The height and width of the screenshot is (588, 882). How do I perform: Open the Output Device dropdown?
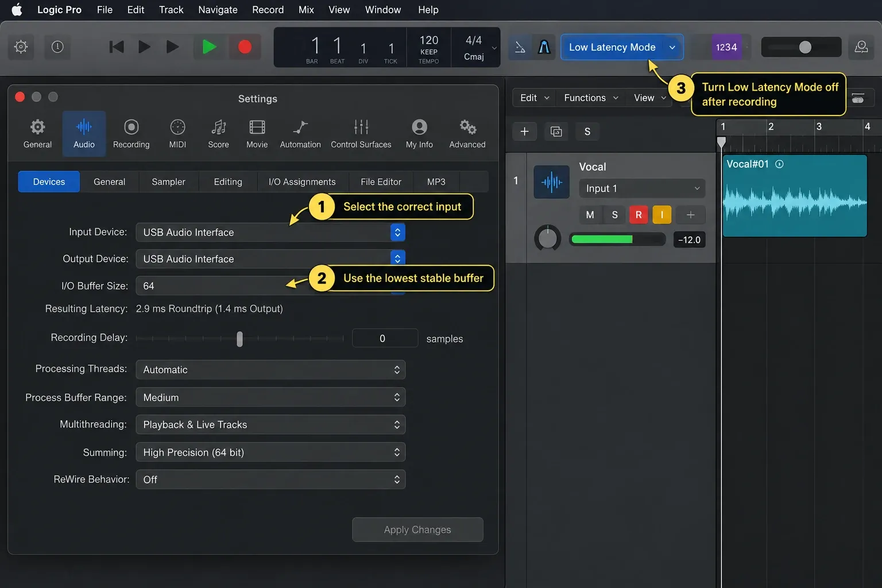(x=270, y=259)
